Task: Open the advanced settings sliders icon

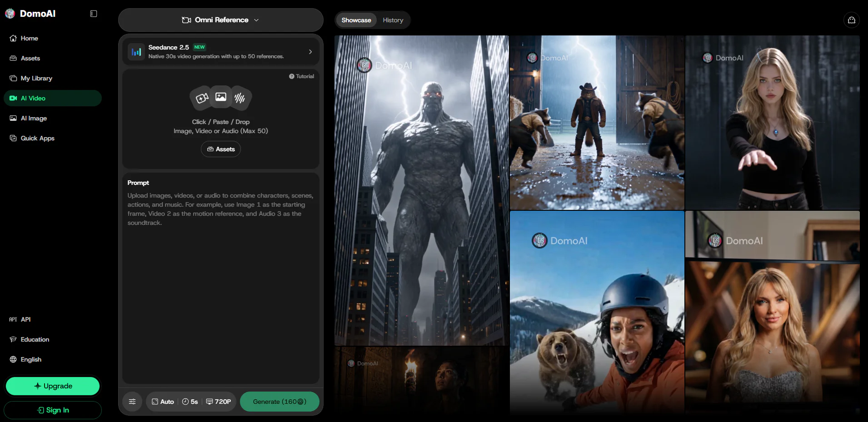Action: coord(132,402)
